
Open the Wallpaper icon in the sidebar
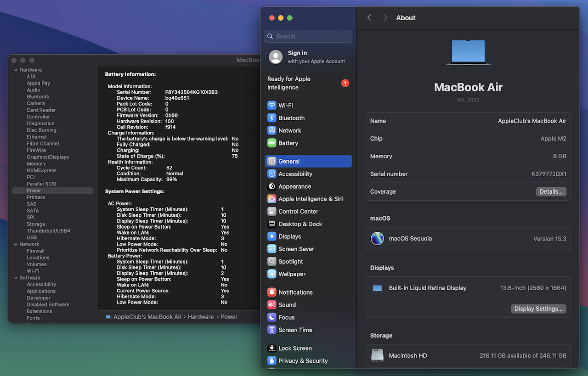272,274
